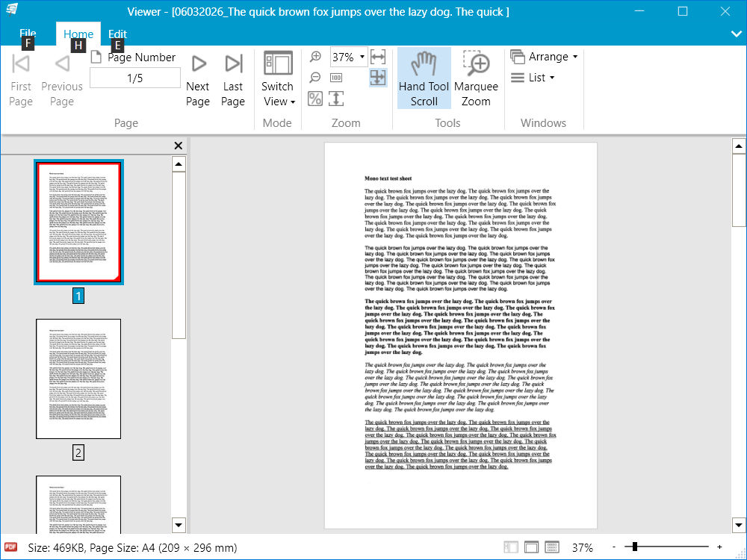Open the File menu tab

pyautogui.click(x=28, y=34)
